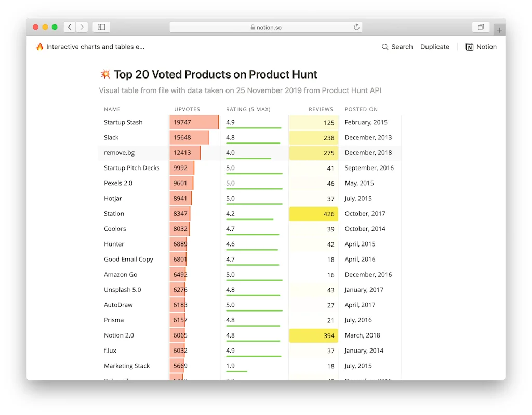Sort by the UPVOTES column header
532x415 pixels.
coord(187,109)
